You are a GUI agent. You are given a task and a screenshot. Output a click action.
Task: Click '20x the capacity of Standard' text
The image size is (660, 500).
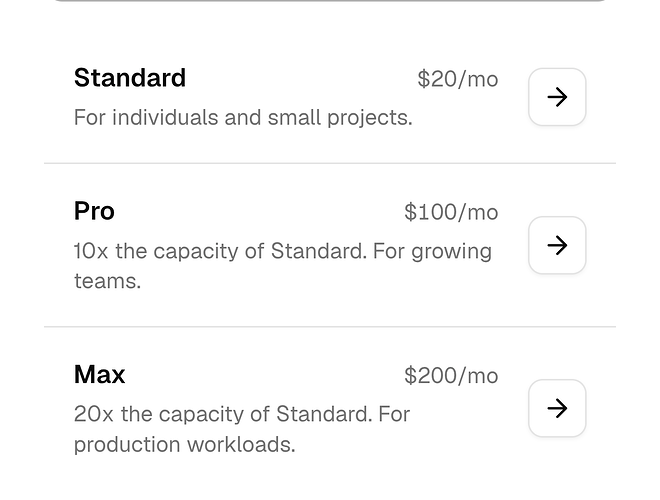223,414
